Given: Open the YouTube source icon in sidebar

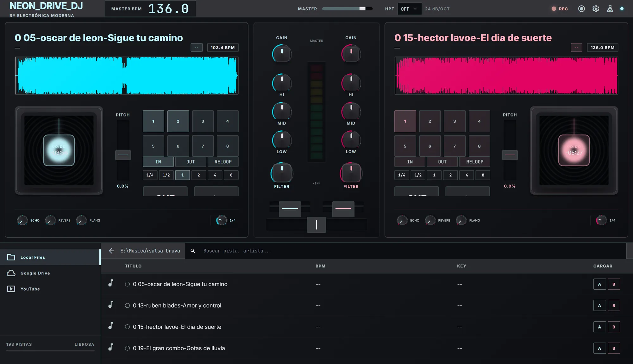Looking at the screenshot, I should tap(11, 289).
